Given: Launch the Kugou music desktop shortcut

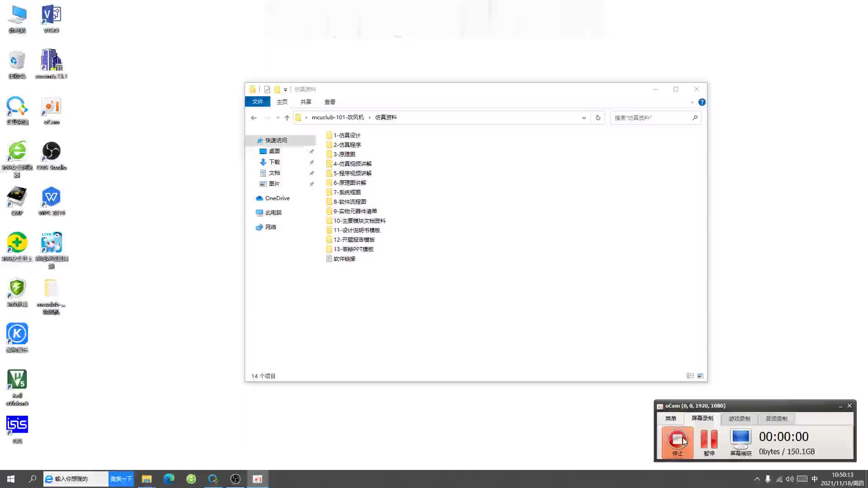Looking at the screenshot, I should 17,338.
